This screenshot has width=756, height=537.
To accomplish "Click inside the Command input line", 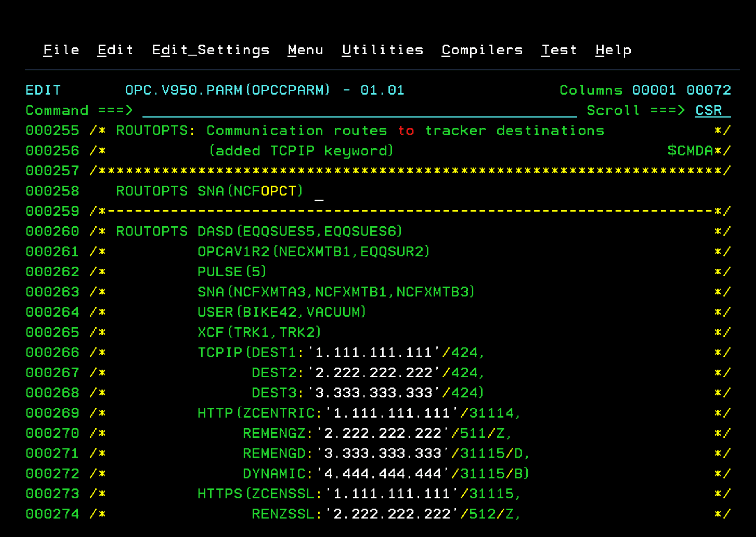I will [358, 111].
